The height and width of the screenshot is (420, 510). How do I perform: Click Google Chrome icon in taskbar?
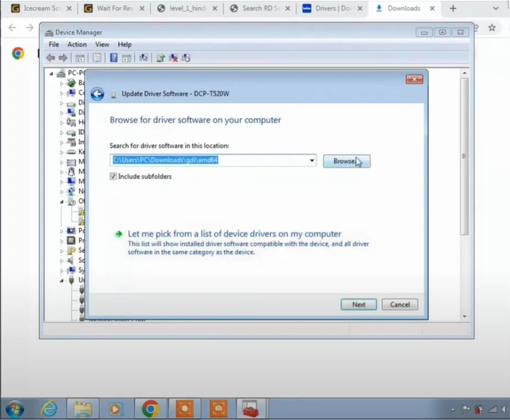coord(150,409)
